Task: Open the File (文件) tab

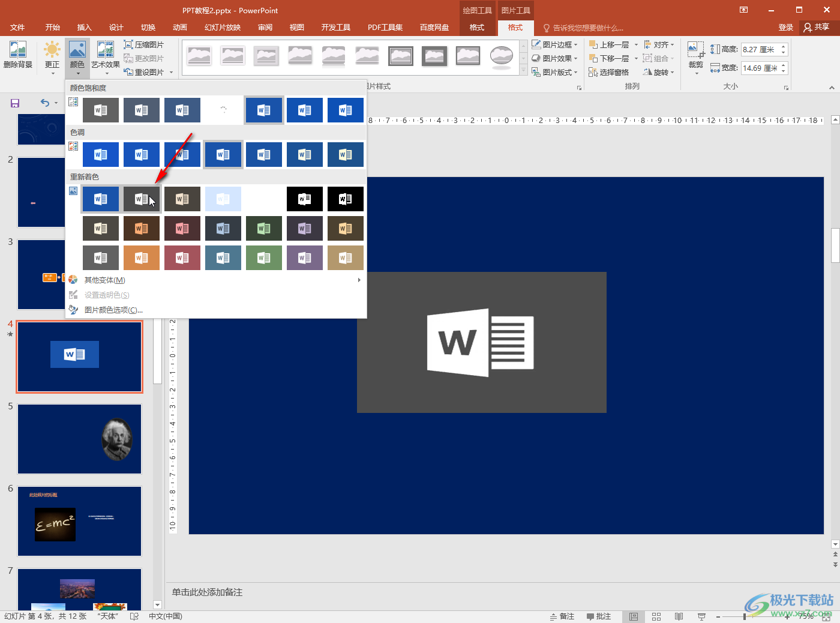Action: click(x=17, y=28)
